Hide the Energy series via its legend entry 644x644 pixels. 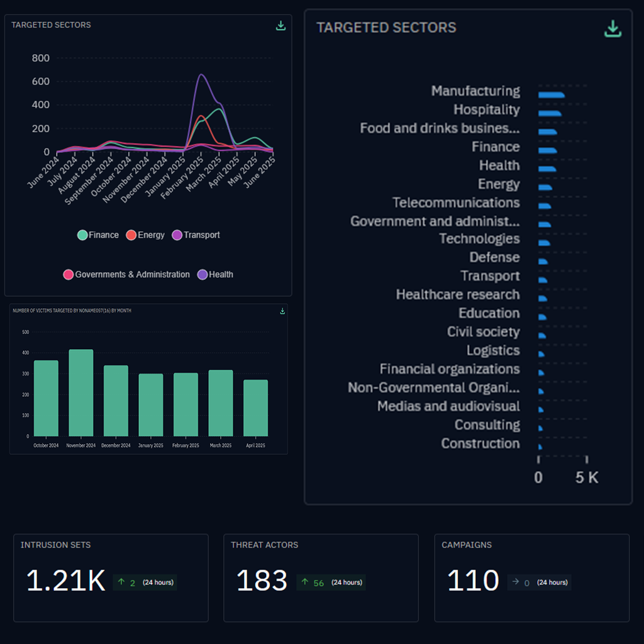[x=145, y=235]
